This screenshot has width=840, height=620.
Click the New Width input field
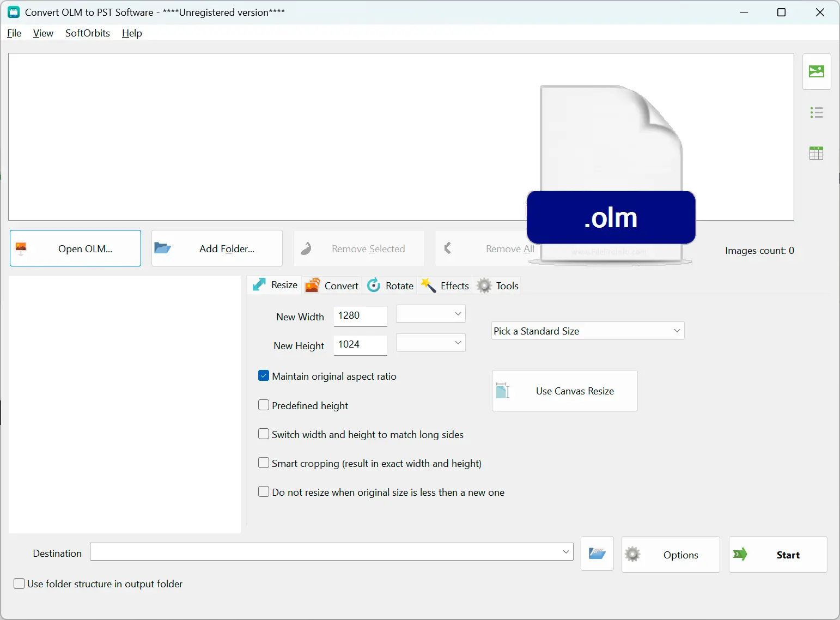360,316
